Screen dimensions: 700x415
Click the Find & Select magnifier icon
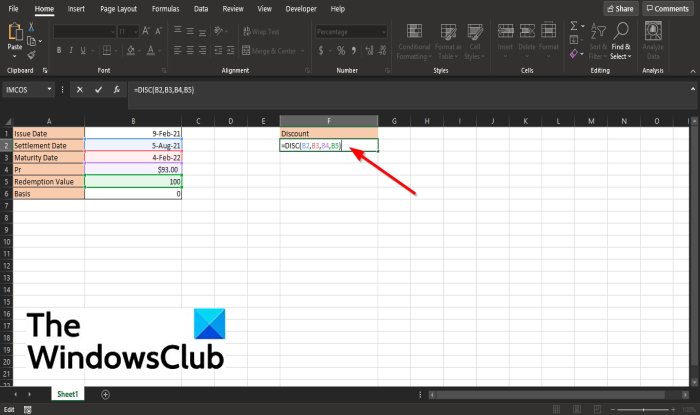click(621, 30)
